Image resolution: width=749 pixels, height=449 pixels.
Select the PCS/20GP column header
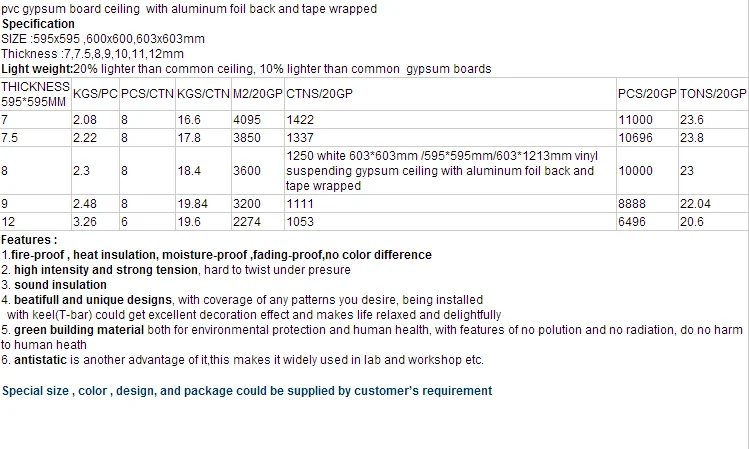[x=647, y=93]
